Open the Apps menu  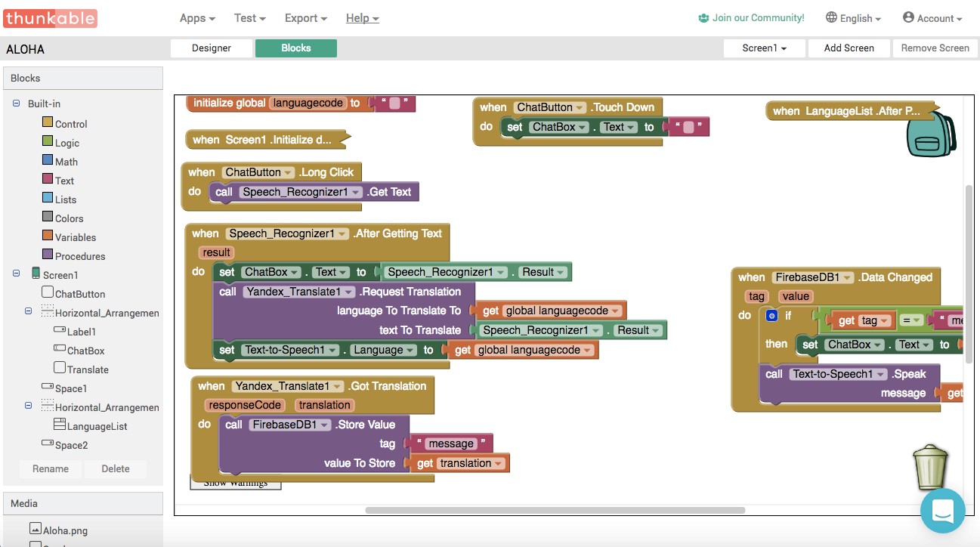point(197,18)
